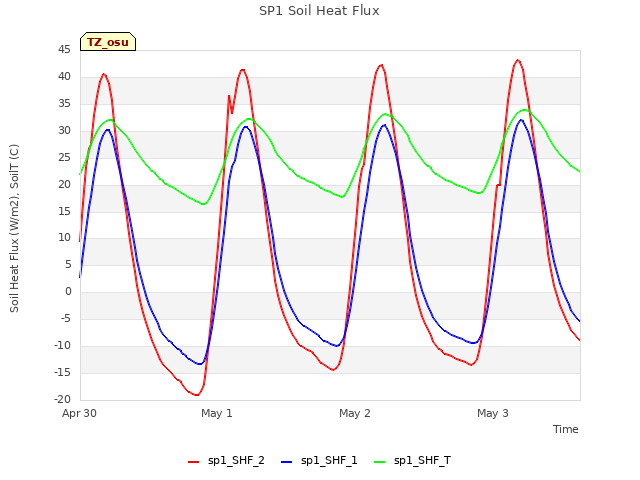Toggle the sp1_SHF_2 legend label
640x480 pixels.
pos(236,460)
